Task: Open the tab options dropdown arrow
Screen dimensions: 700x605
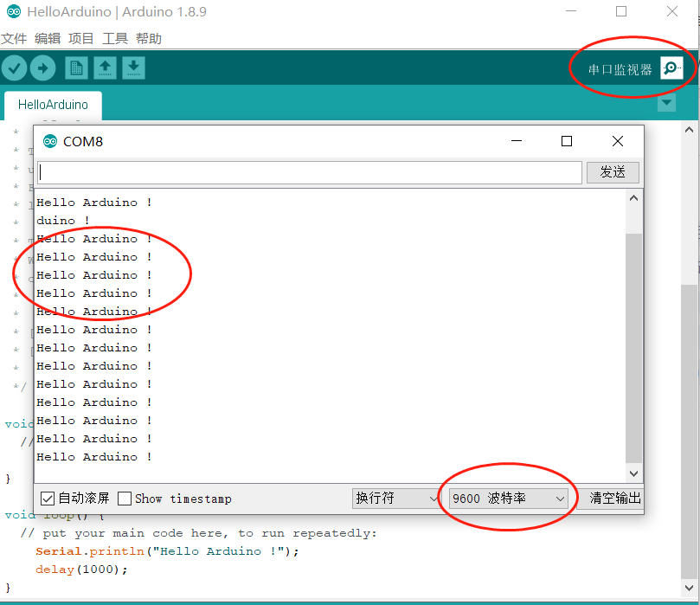Action: [x=666, y=103]
